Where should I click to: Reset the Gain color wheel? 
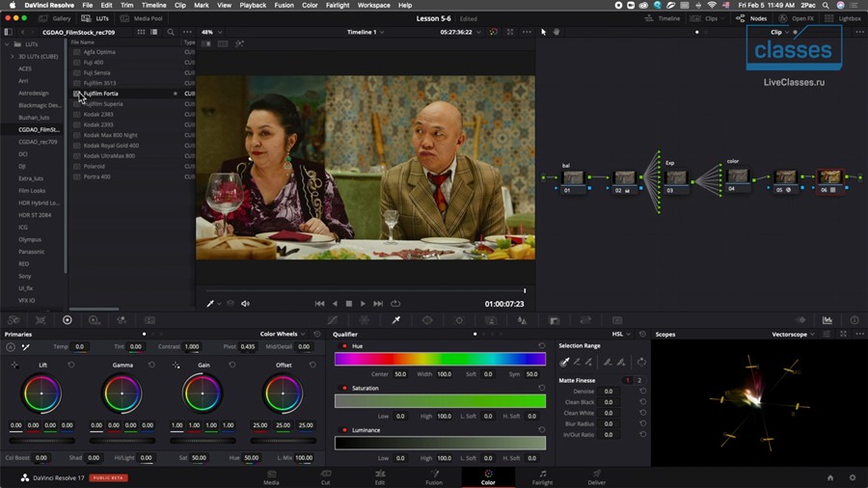[231, 366]
